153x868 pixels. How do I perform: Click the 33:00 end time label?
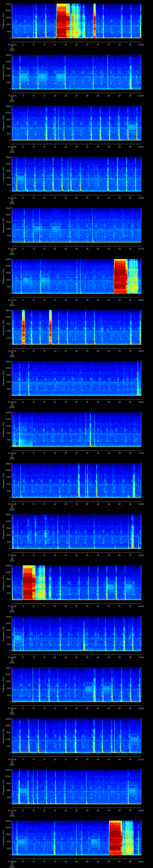click(x=141, y=555)
